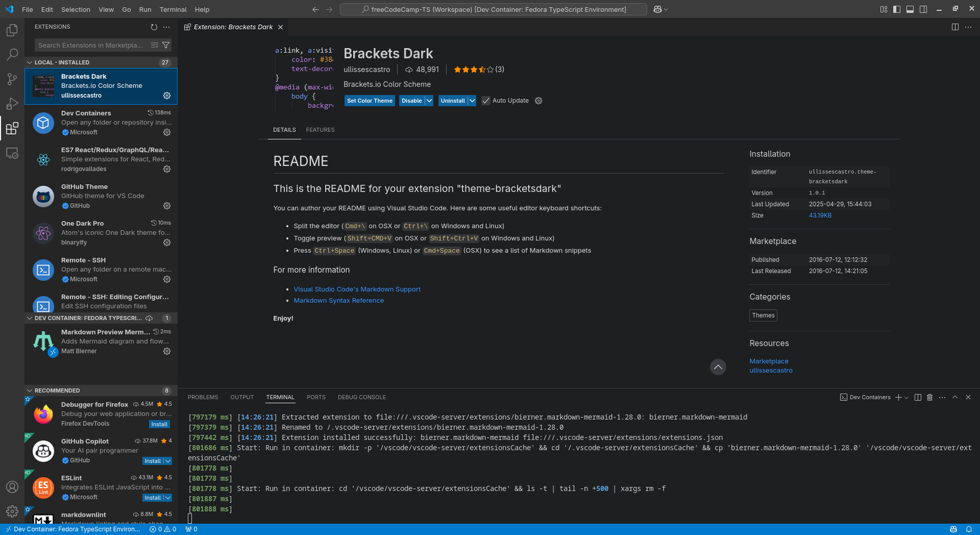Kill the active terminal with the trash icon
Viewport: 980px width, 535px height.
click(x=930, y=397)
